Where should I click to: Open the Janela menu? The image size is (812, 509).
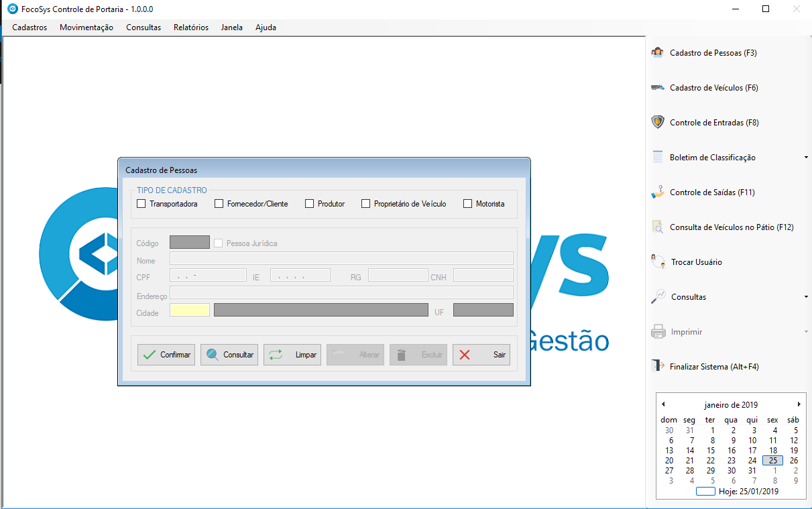click(232, 27)
